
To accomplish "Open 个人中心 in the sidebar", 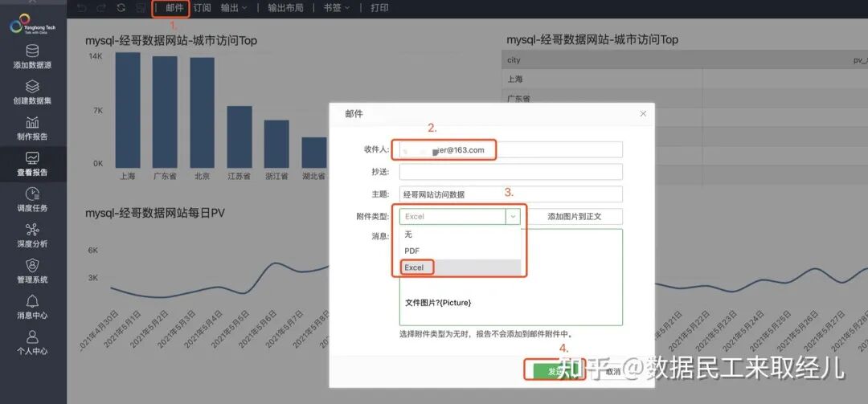I will pyautogui.click(x=33, y=343).
